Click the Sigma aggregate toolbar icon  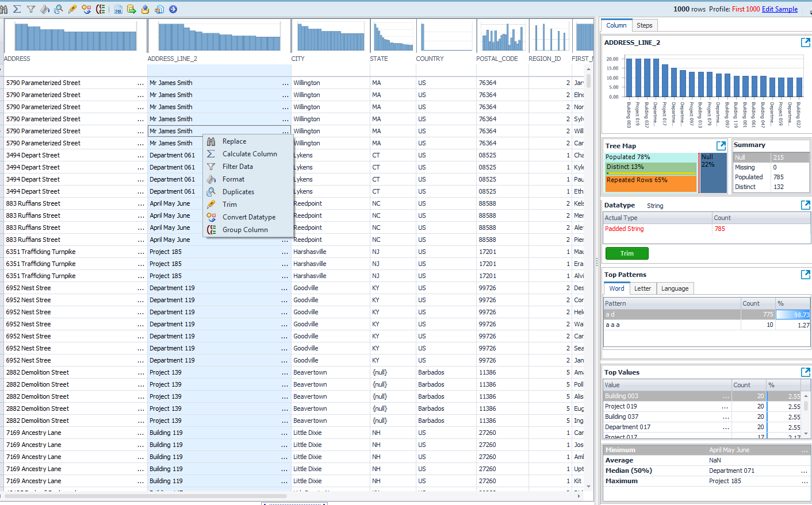click(16, 9)
